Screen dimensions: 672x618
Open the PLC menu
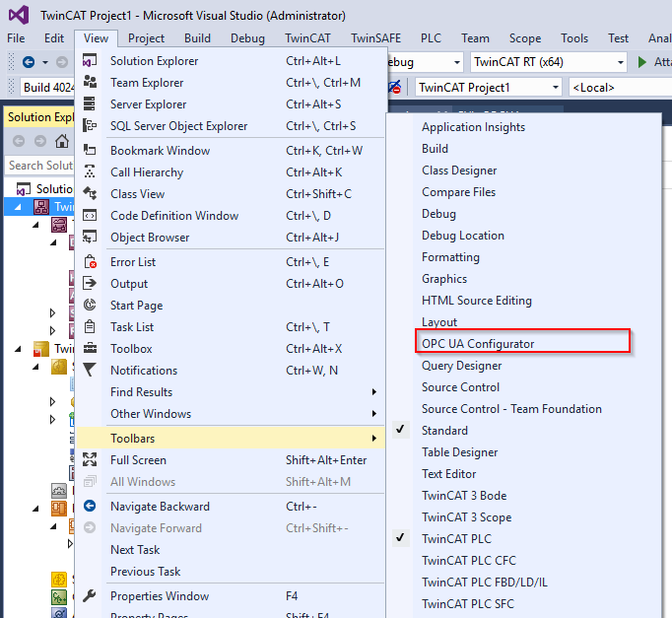(431, 38)
